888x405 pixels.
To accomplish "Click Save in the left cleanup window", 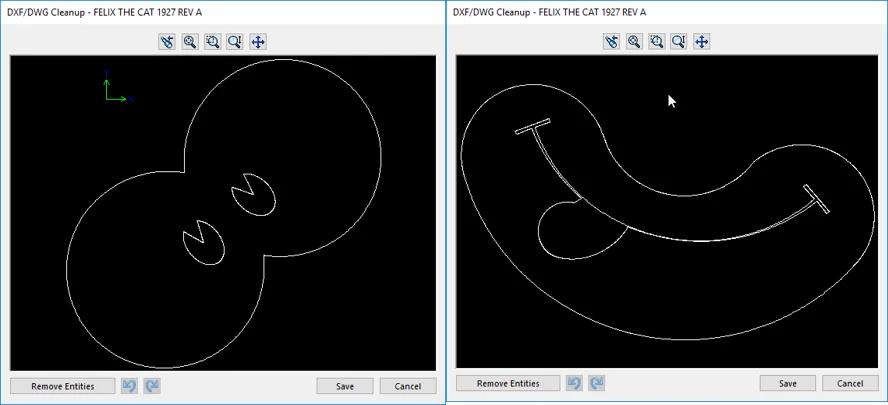I will pyautogui.click(x=345, y=386).
